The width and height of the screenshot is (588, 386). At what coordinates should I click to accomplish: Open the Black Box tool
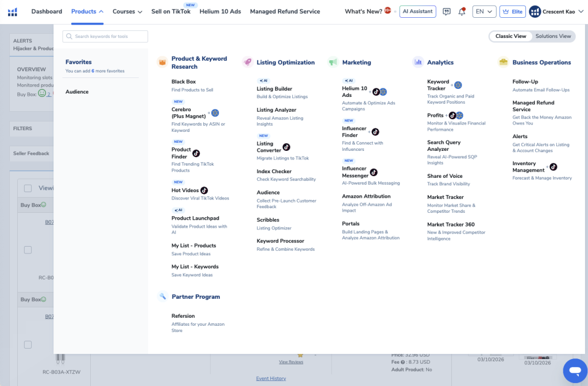(184, 82)
